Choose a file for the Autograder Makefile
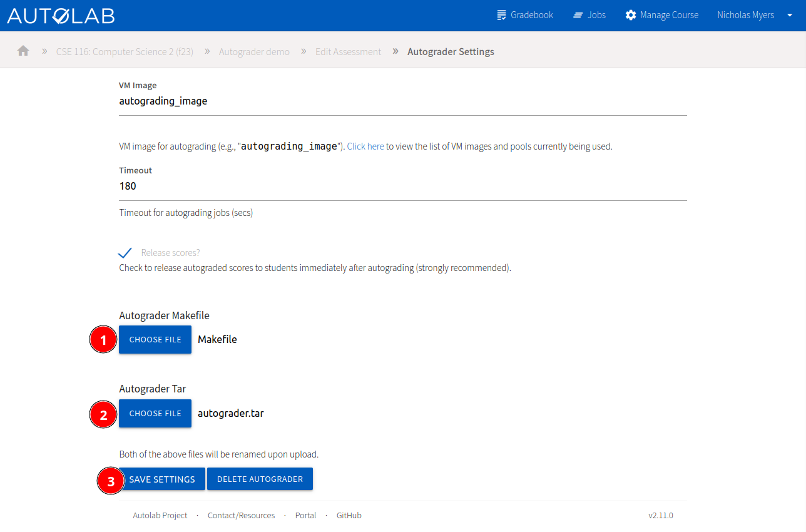 155,340
